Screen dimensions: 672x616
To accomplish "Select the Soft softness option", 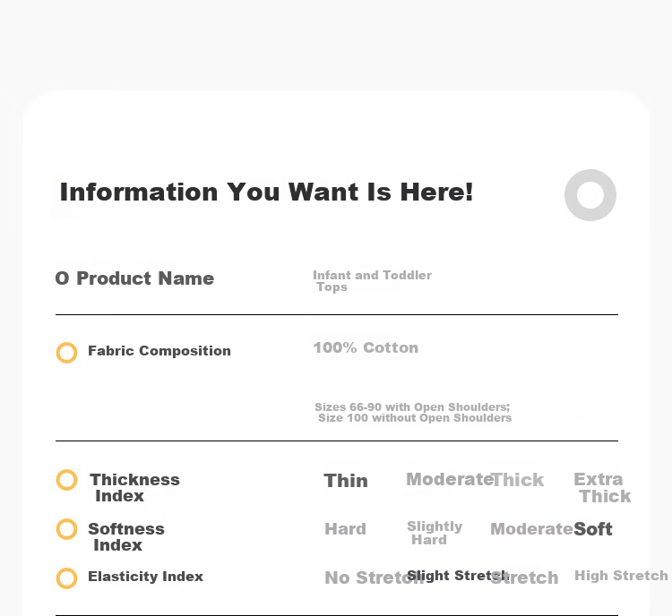I will coord(593,529).
